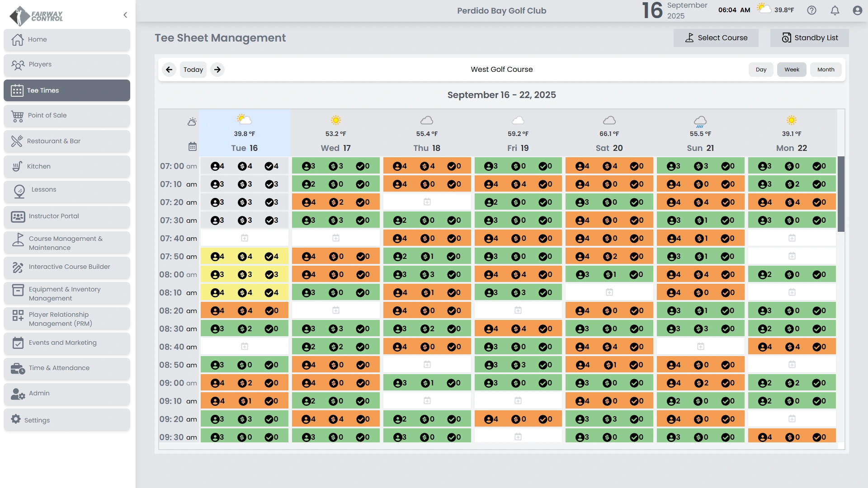This screenshot has height=488, width=868.
Task: Click the yellow Tue 16 08:00 am tee time
Action: click(245, 274)
